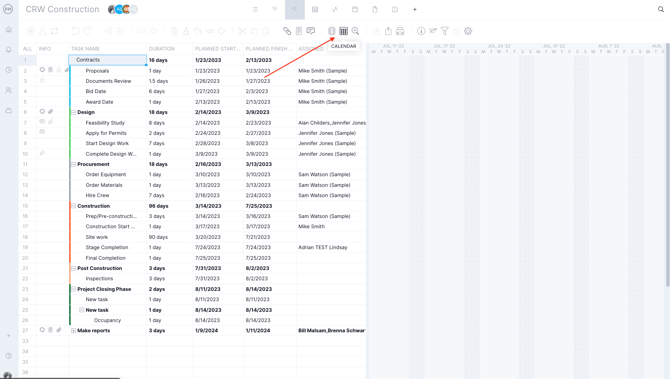The image size is (670, 379).
Task: Click the 7/31/2023 start date for Inspections
Action: coord(207,279)
